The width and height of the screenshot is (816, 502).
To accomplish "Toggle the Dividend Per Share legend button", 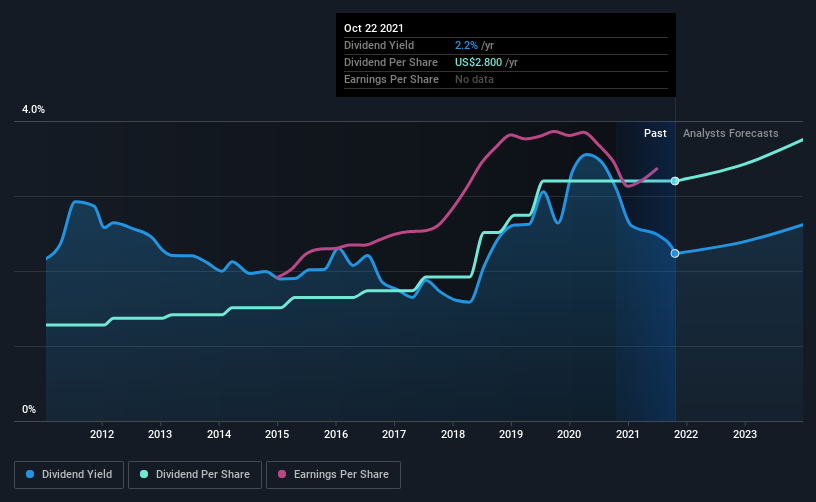I will (195, 474).
